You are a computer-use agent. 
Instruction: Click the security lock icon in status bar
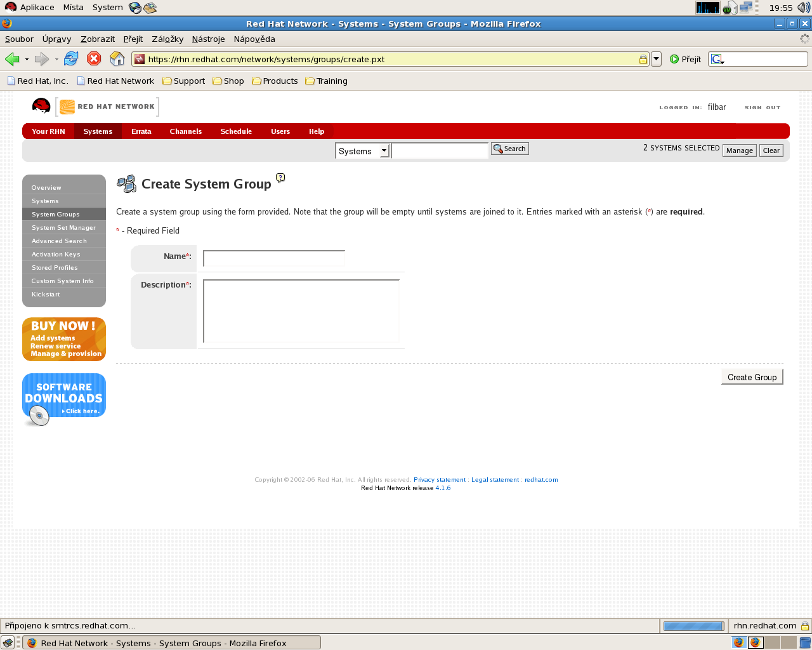point(804,626)
